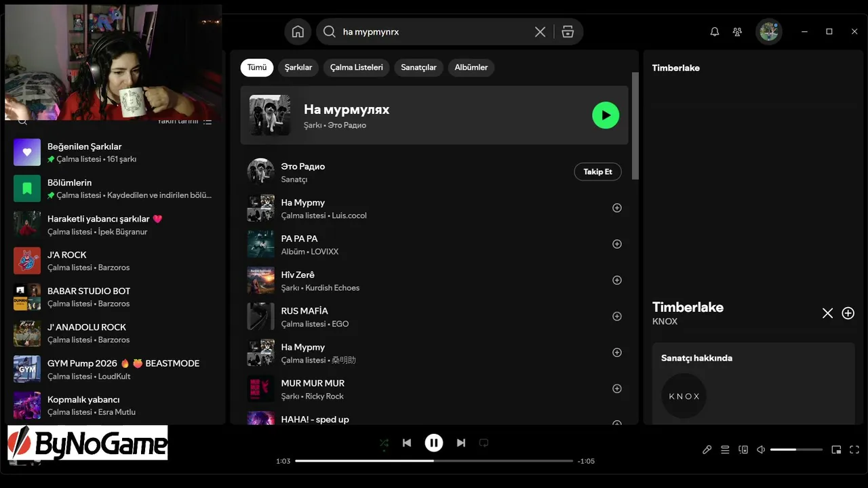
Task: Click the search results scrollbar
Action: click(635, 126)
